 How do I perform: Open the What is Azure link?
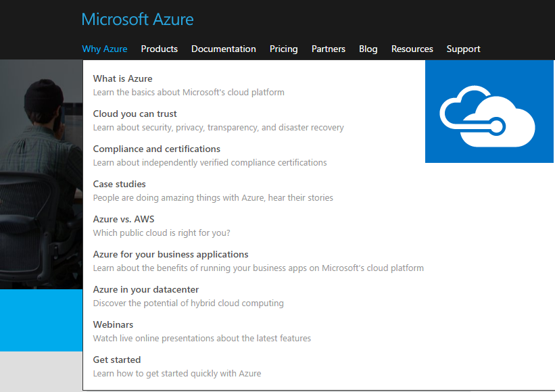(x=122, y=78)
